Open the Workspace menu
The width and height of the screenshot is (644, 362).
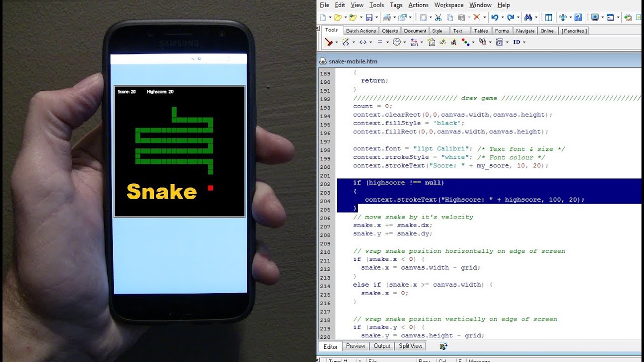point(449,5)
